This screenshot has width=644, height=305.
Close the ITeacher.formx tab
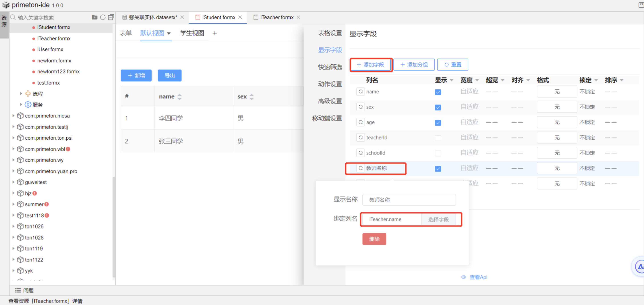[298, 17]
